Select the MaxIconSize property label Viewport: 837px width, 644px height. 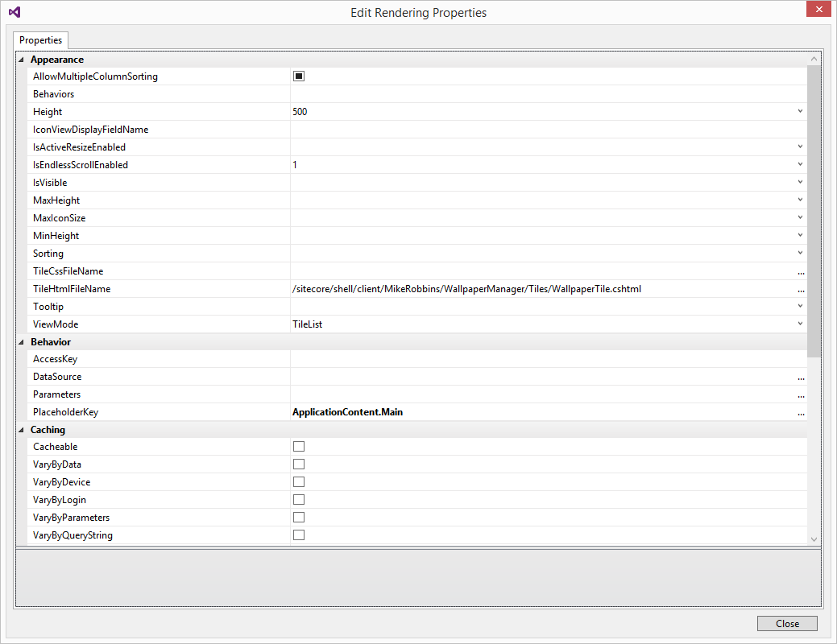(x=60, y=217)
